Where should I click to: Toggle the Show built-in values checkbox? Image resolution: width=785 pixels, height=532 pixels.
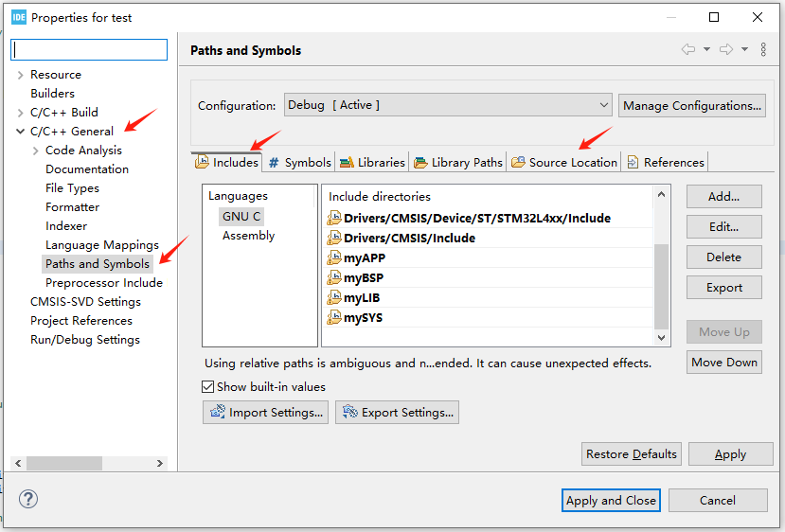tap(208, 386)
